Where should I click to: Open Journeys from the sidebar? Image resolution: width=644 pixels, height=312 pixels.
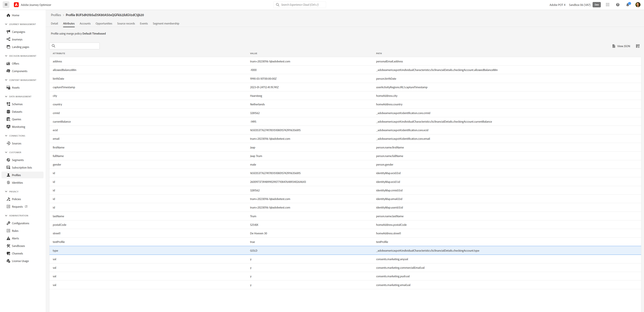(17, 39)
